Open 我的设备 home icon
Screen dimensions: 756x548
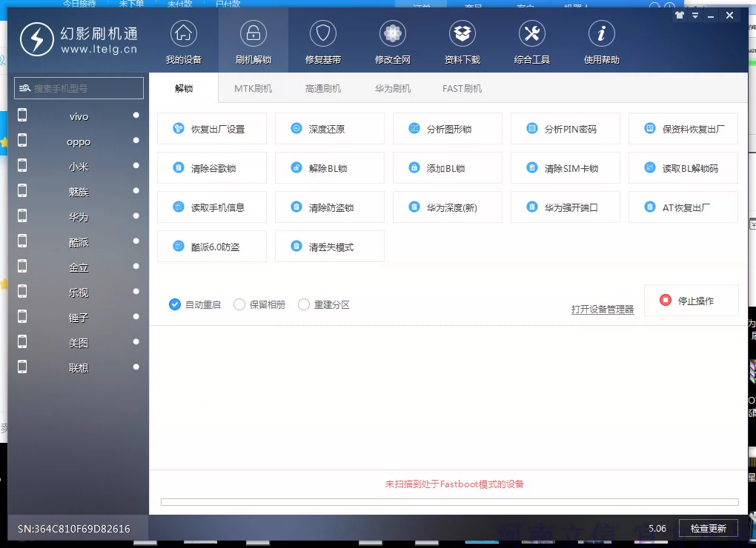[183, 33]
